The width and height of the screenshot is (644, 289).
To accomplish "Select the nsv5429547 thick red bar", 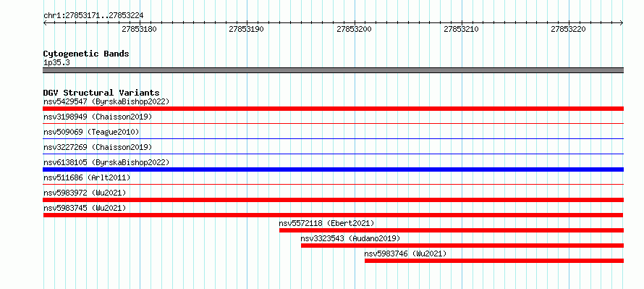I will (333, 109).
